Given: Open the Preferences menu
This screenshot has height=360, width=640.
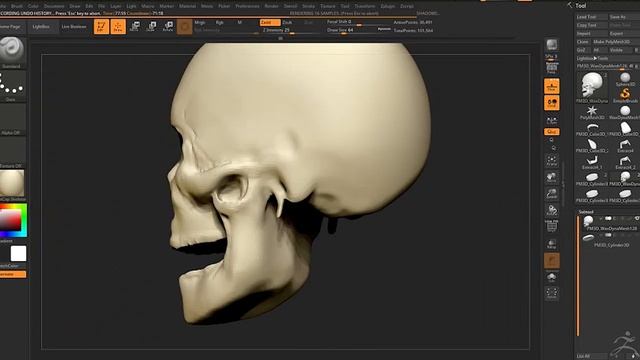Looking at the screenshot, I should [x=247, y=6].
